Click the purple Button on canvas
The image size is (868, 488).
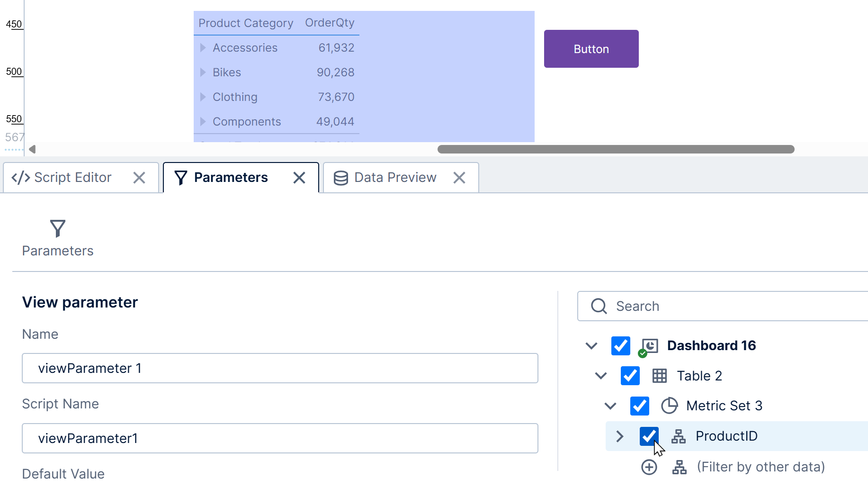(x=591, y=49)
